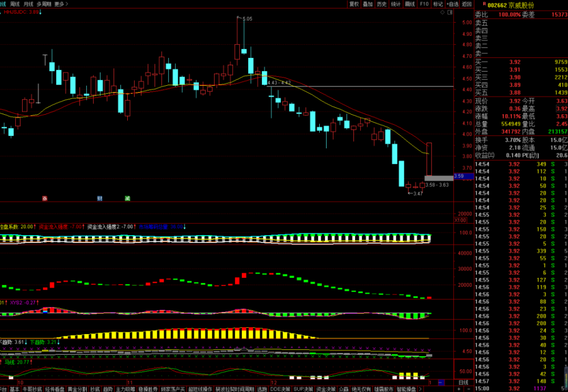Click the plus zoom button near 日线
The width and height of the screenshot is (568, 392).
pos(459,389)
